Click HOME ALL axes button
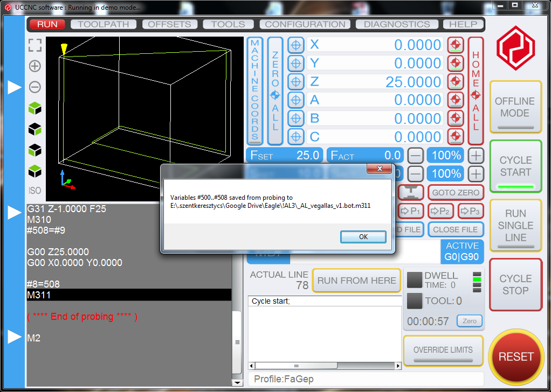This screenshot has width=551, height=392. [x=476, y=91]
